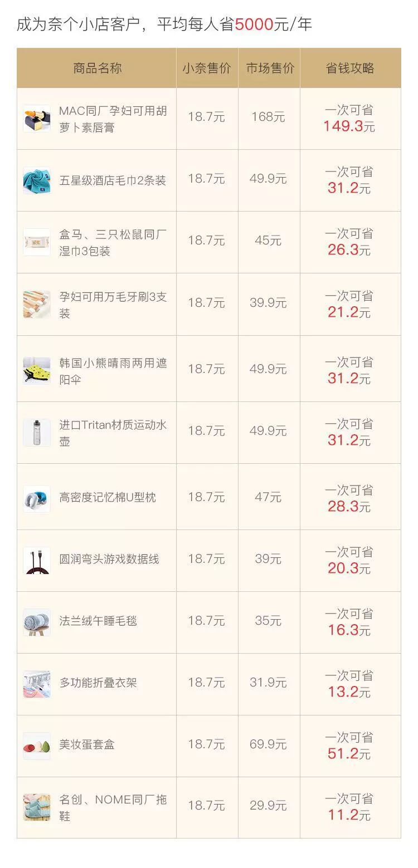
Task: Tap the U-shaped memory pillow thumbnail
Action: point(37,498)
